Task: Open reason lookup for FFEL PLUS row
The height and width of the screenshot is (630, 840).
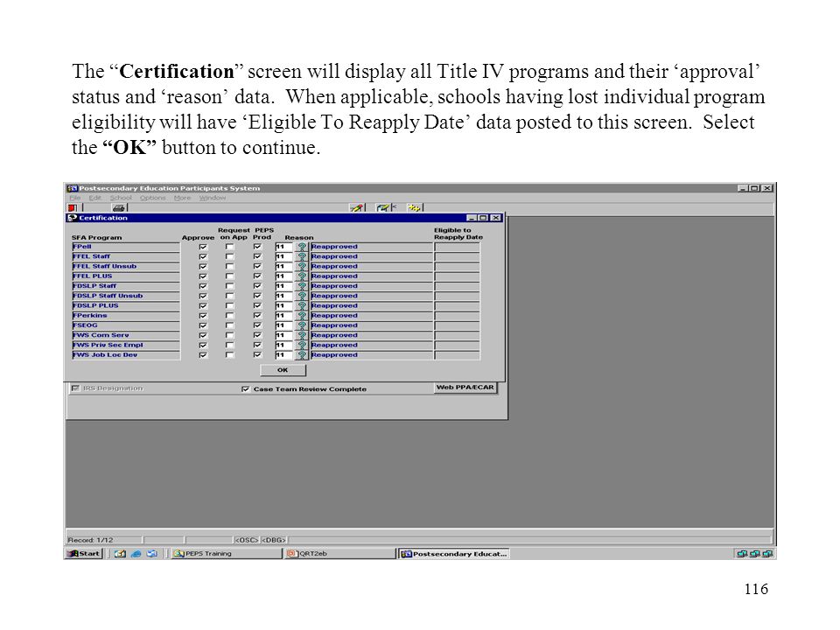Action: (302, 276)
